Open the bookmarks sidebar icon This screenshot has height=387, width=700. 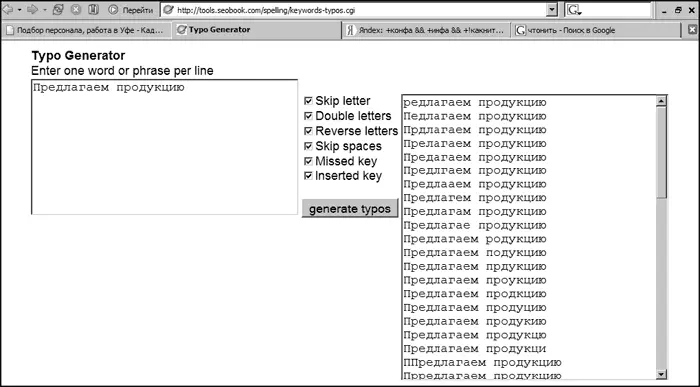point(93,9)
